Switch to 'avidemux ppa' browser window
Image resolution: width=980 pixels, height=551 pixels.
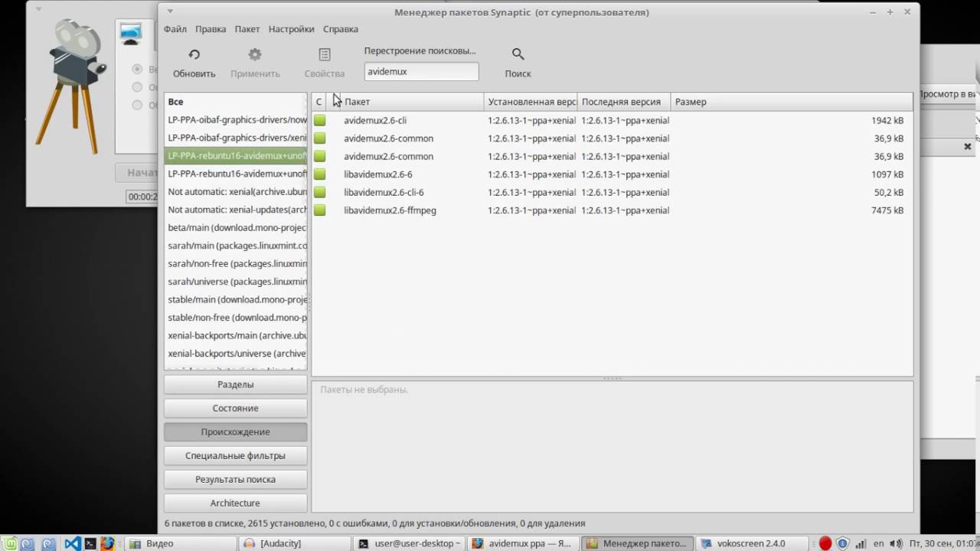[x=523, y=543]
